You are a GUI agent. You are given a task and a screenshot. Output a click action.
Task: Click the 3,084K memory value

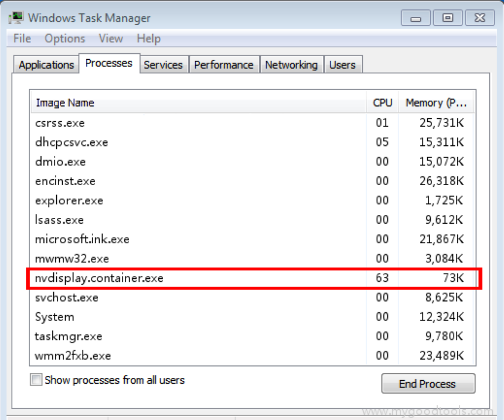(444, 258)
